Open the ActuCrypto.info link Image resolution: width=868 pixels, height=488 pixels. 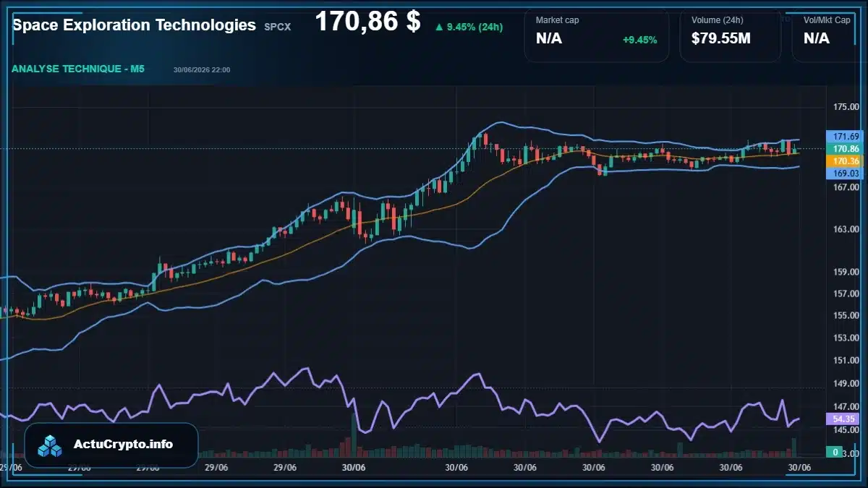[x=124, y=445]
